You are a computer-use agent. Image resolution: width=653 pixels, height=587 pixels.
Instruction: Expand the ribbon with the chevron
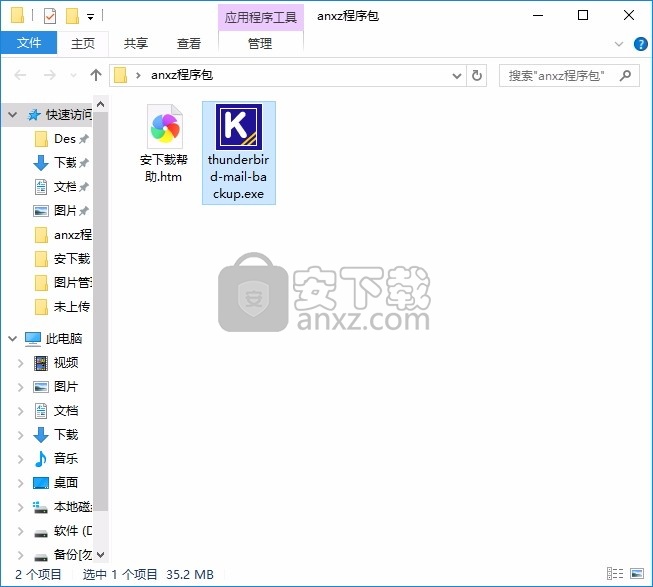pos(619,44)
